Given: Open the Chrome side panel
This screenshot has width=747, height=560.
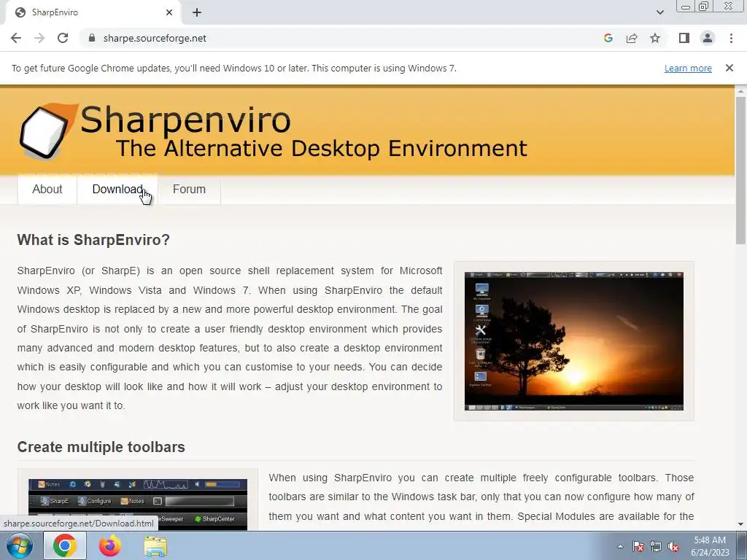Looking at the screenshot, I should click(684, 38).
